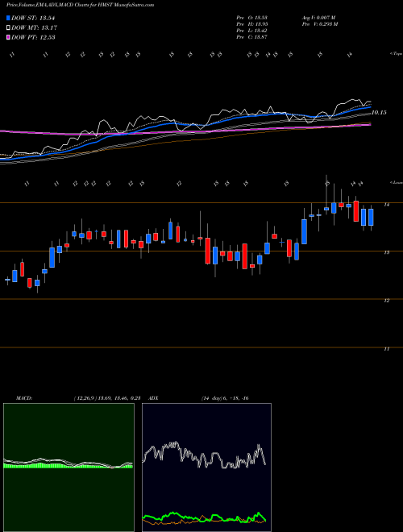403x532 pixels.
Task: Click the 'MACD:' panel heading
Action: (x=23, y=398)
